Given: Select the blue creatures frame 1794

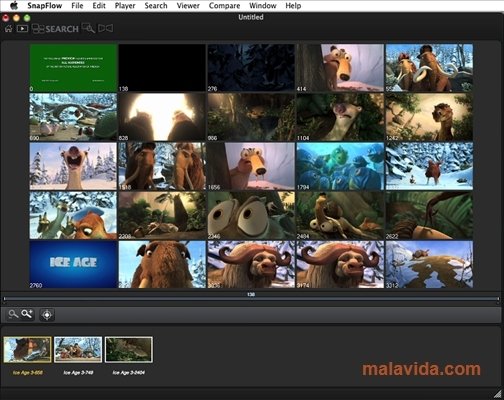Looking at the screenshot, I should coord(340,166).
